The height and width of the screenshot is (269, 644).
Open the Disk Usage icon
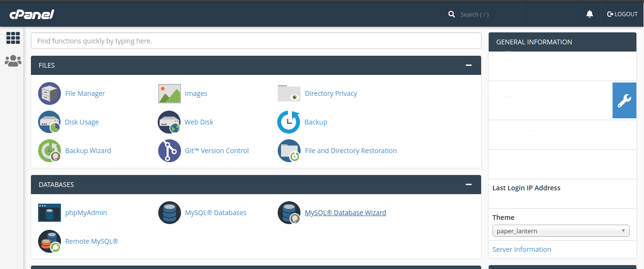click(50, 122)
